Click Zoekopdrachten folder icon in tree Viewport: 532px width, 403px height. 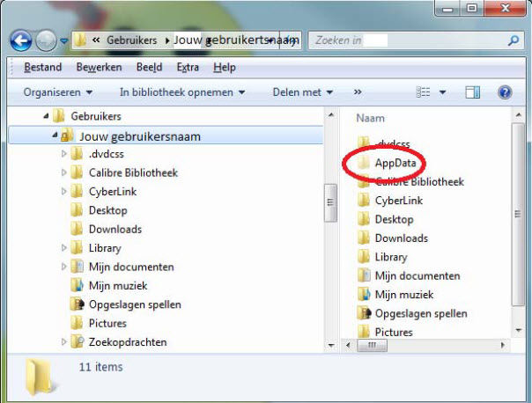coord(77,341)
